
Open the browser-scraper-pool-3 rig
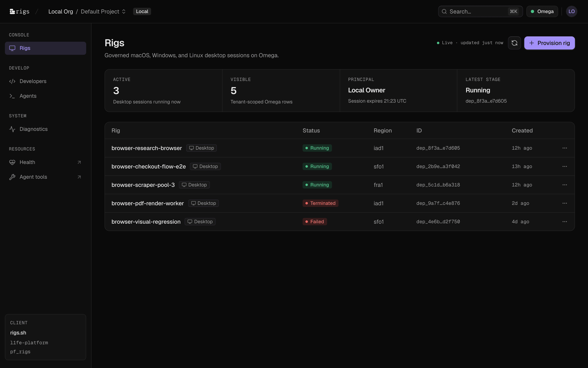click(143, 185)
